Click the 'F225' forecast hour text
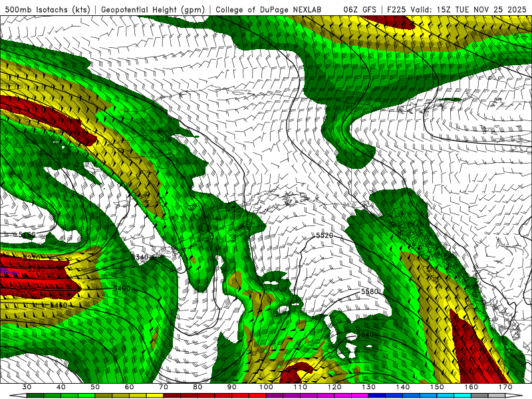 (396, 9)
